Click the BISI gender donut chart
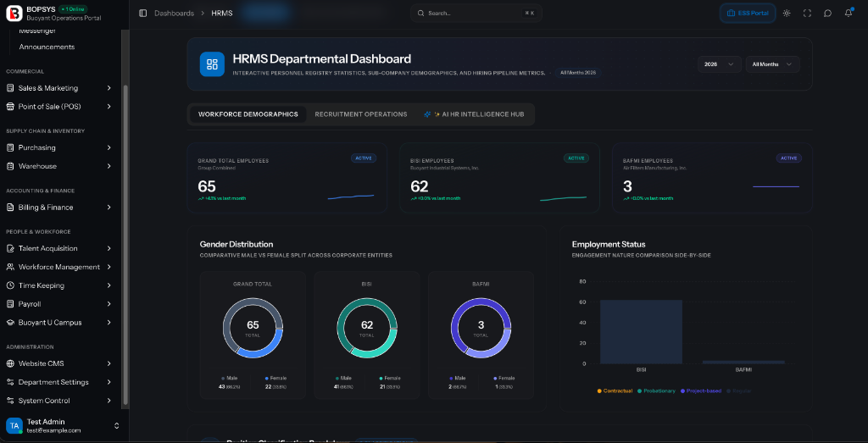 [367, 328]
